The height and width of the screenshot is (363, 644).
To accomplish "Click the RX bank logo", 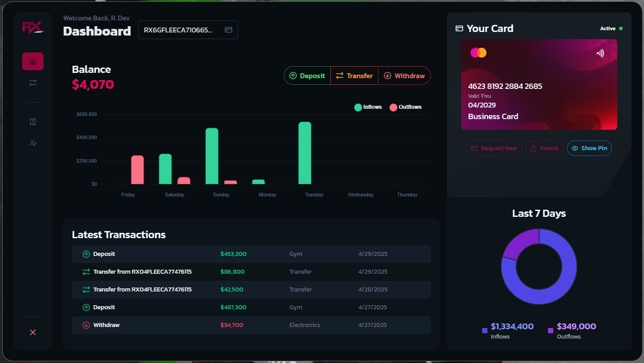I will pos(32,28).
